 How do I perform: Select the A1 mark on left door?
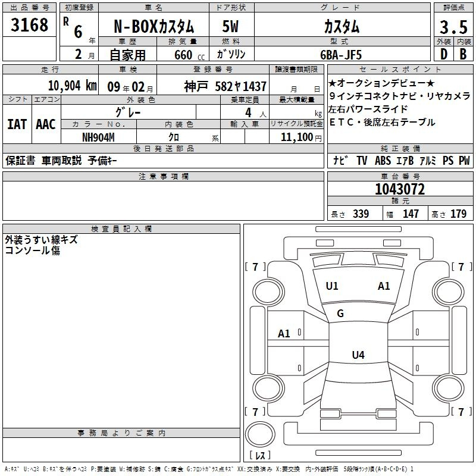pos(284,334)
